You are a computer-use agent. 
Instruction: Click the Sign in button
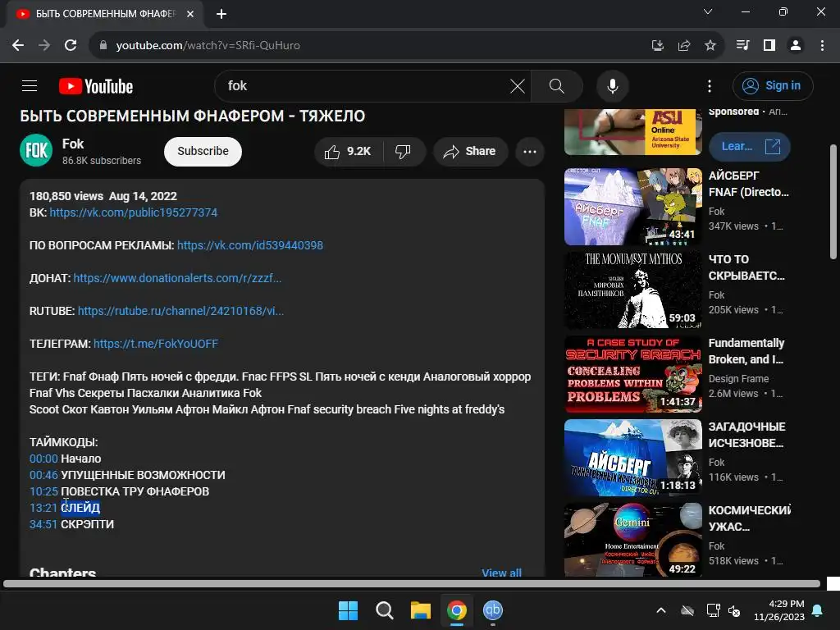(x=773, y=85)
